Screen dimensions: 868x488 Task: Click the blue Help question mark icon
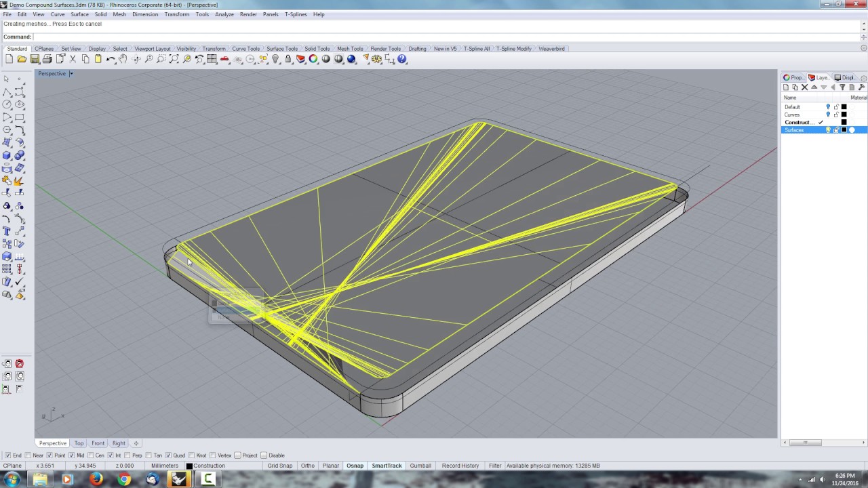pos(402,60)
